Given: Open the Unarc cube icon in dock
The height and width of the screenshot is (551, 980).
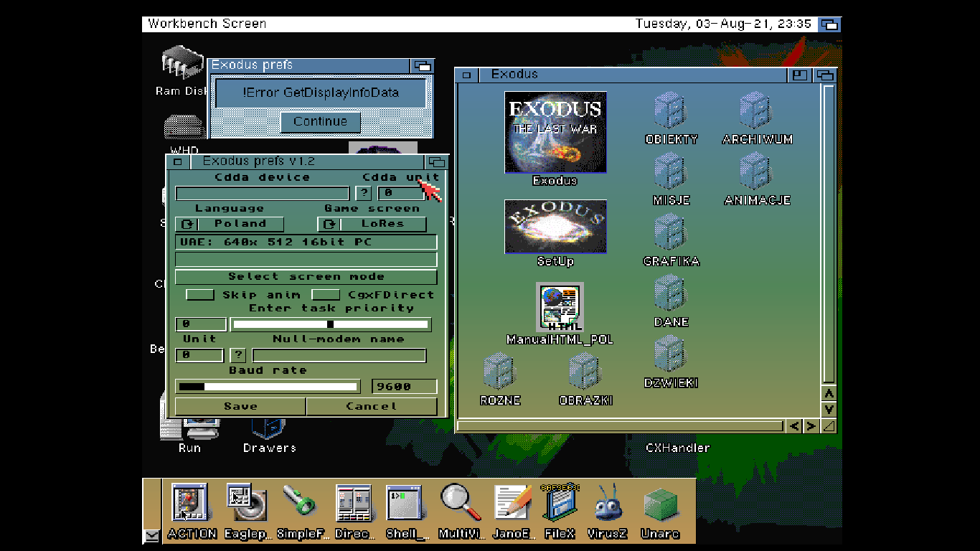Looking at the screenshot, I should pyautogui.click(x=660, y=504).
